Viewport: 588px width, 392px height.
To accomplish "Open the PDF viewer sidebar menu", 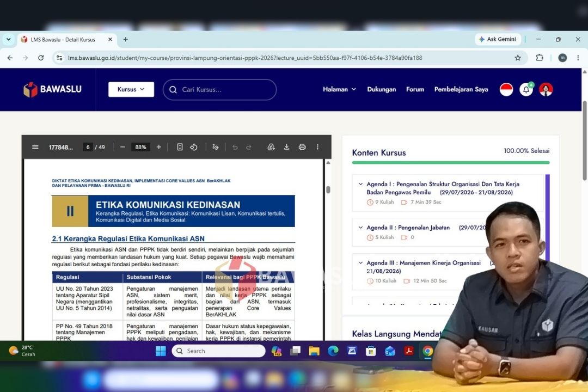I will pos(35,147).
